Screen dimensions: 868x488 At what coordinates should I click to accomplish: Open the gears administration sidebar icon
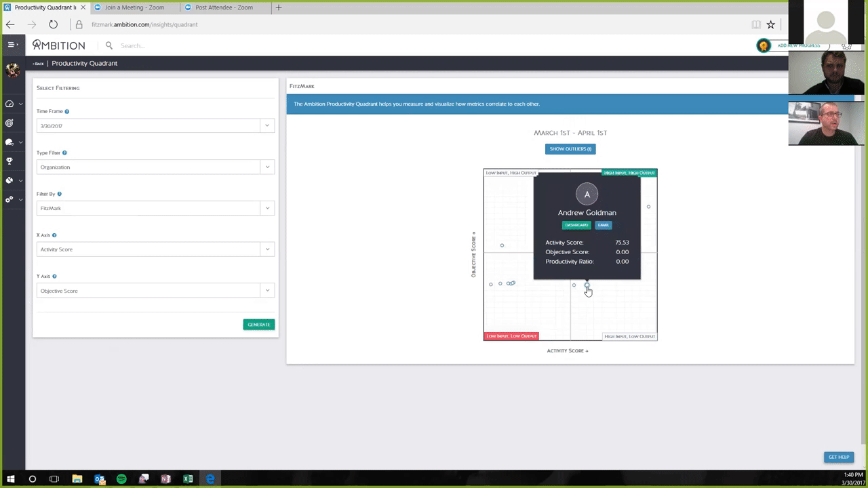tap(9, 199)
